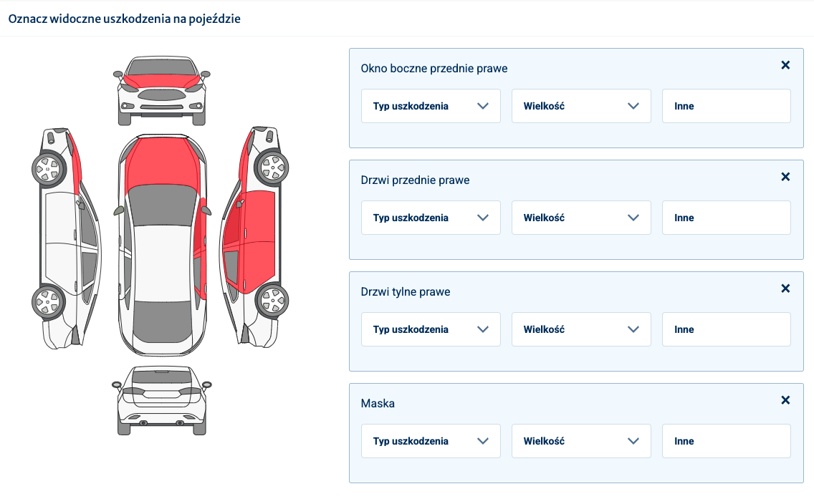
Task: Remove the Maska damage card
Action: pyautogui.click(x=785, y=400)
